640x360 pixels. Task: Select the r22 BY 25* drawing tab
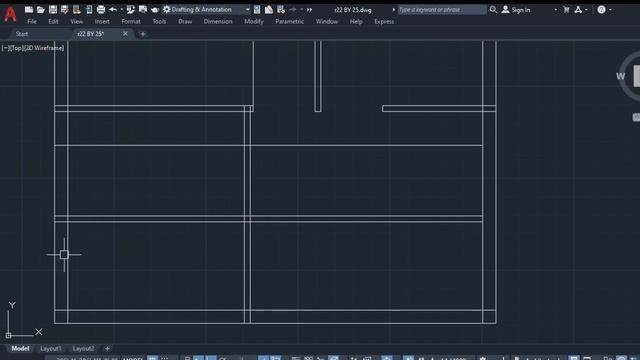tap(91, 34)
